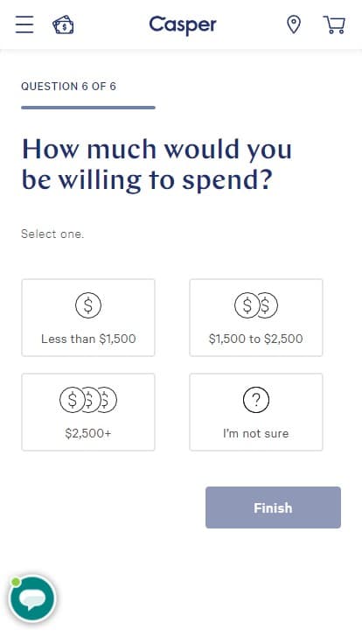Click the Question 6 of 6 label

(68, 87)
